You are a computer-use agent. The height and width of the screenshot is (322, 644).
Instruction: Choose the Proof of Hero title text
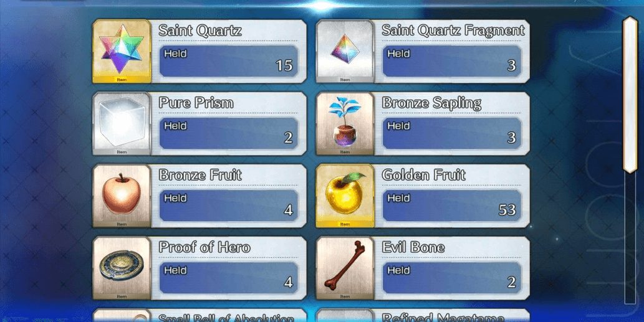[204, 247]
